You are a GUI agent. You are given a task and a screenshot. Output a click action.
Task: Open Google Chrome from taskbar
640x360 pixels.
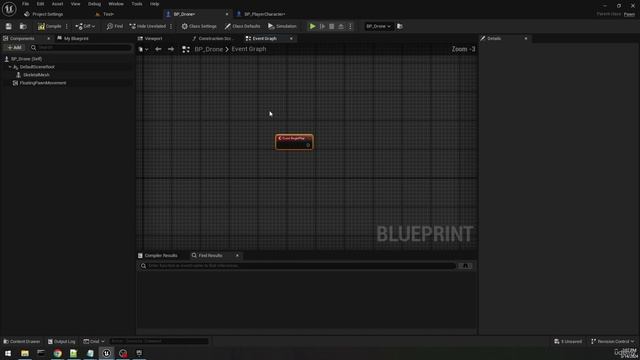click(x=58, y=353)
